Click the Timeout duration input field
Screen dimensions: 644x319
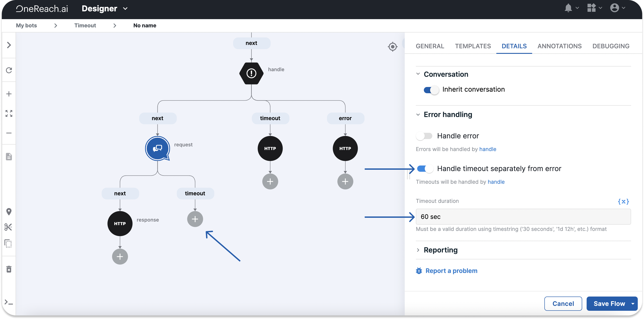coord(523,217)
